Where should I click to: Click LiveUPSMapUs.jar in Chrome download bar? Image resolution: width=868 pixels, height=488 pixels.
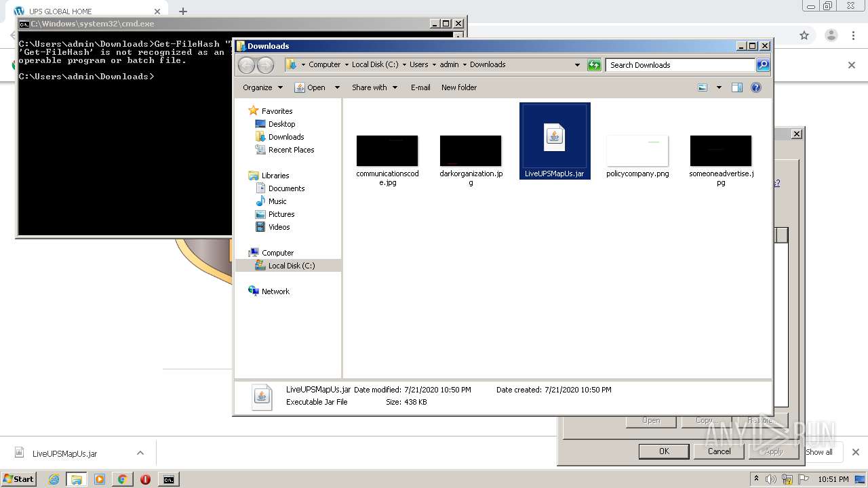(x=64, y=453)
